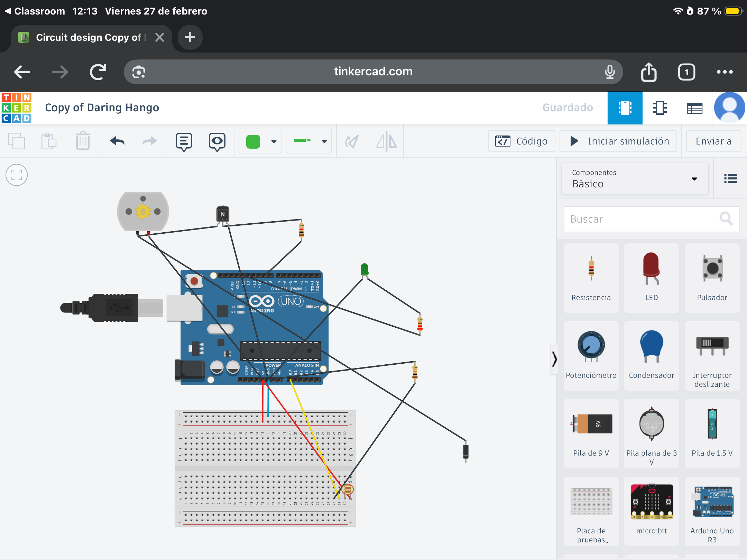Click the green wire color swatch
Image resolution: width=747 pixels, height=560 pixels.
[253, 141]
